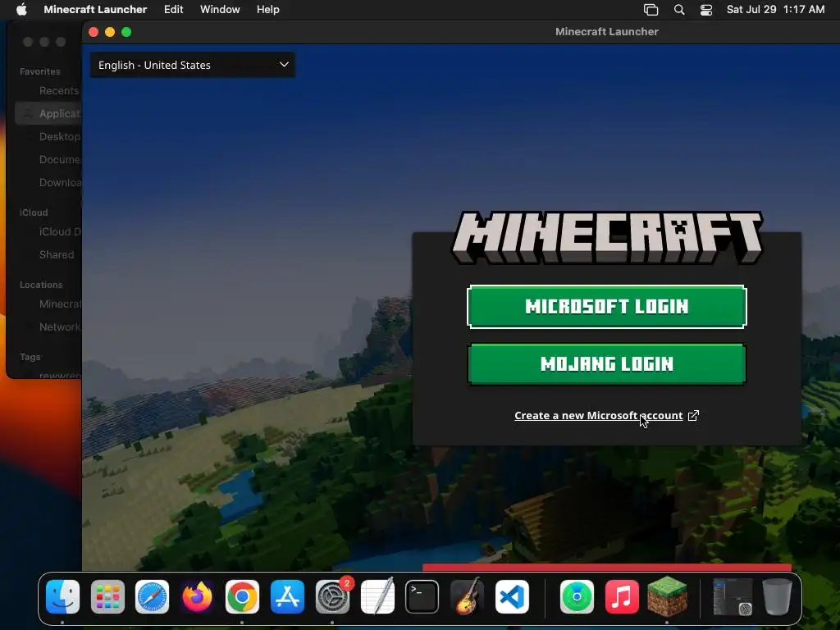This screenshot has height=630, width=840.
Task: Click the Microsoft Login button
Action: click(x=607, y=307)
